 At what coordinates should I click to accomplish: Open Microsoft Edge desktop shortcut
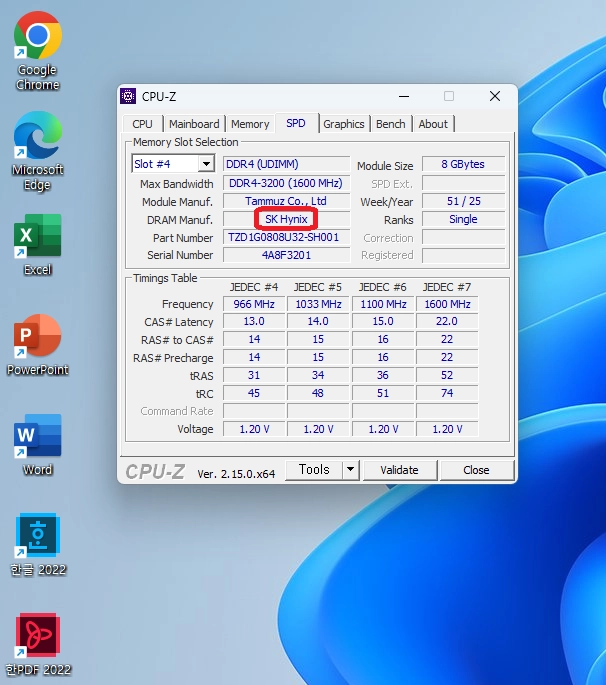[38, 151]
